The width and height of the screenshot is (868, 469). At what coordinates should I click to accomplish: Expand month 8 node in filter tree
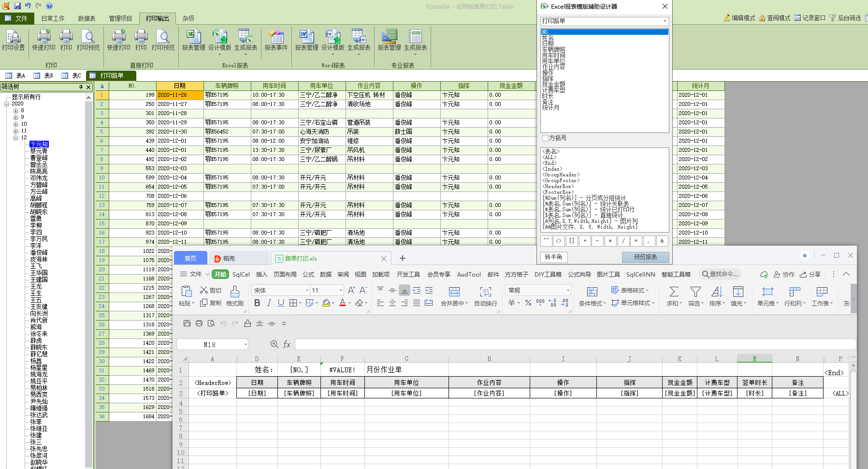click(x=15, y=111)
